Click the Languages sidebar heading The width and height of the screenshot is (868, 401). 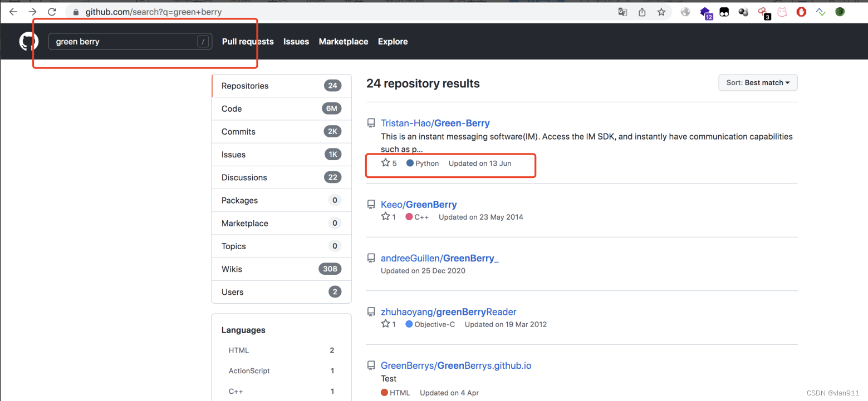(x=243, y=330)
